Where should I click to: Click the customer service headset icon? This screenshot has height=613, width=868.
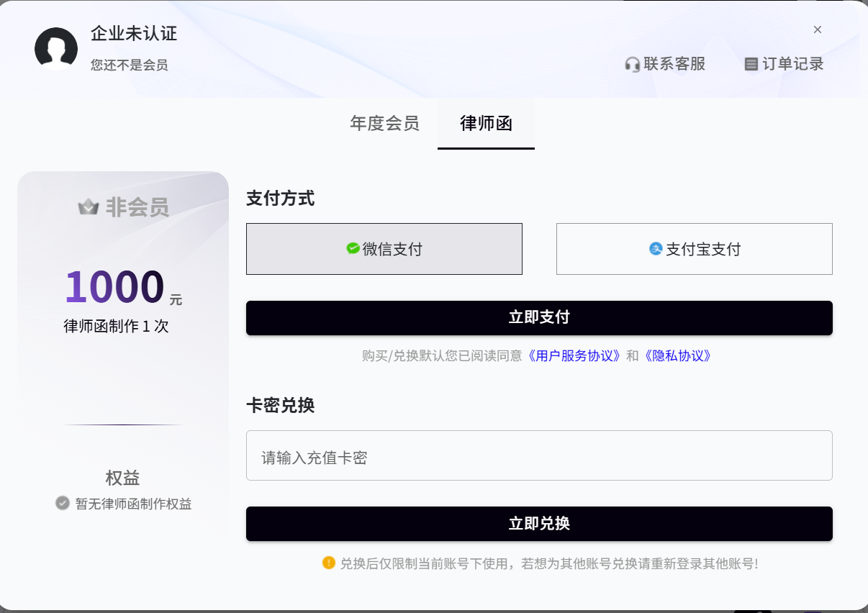(632, 65)
